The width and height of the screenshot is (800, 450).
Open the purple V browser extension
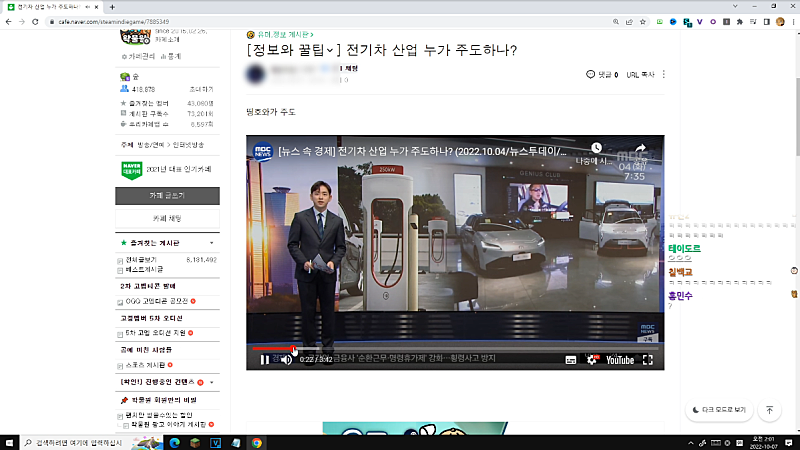699,22
